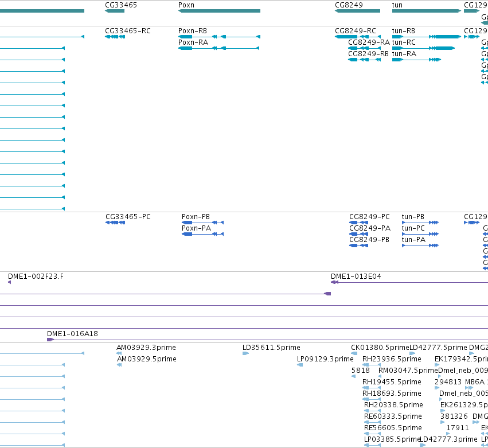Click the tun-PB label text
The width and height of the screenshot is (488, 448).
[x=413, y=217]
